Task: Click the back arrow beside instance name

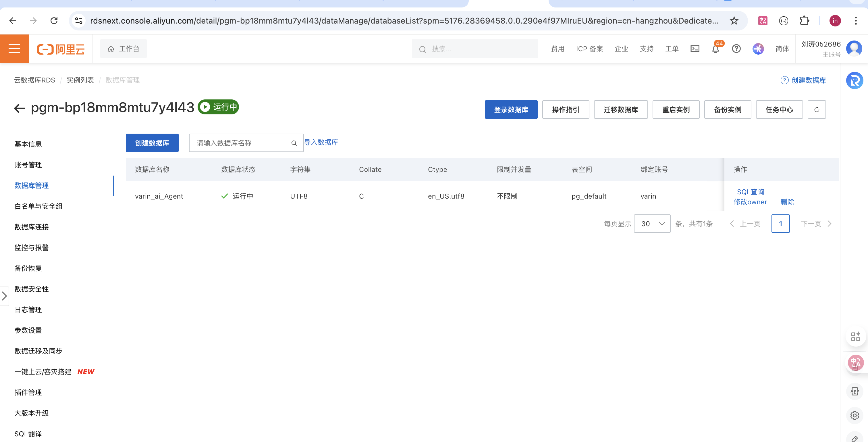Action: pos(20,108)
